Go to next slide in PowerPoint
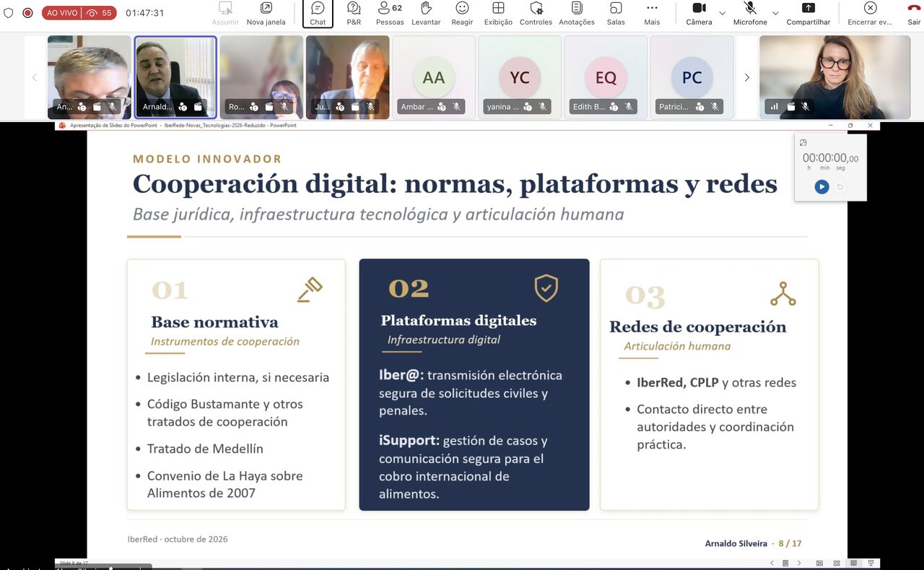The image size is (924, 570). click(x=798, y=563)
